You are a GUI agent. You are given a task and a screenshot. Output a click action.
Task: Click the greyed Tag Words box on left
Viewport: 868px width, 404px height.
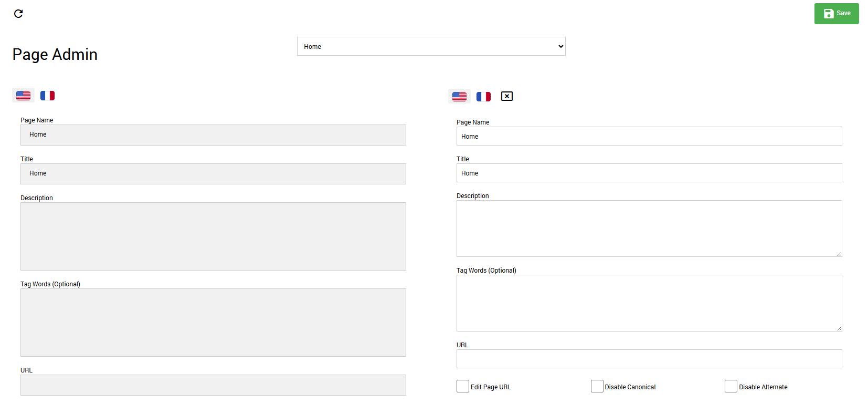pos(213,323)
